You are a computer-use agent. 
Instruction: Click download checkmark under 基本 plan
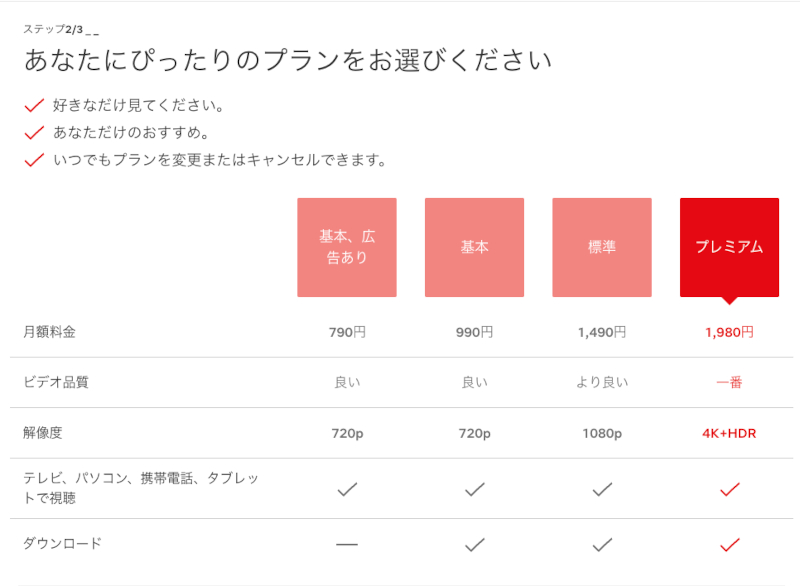pos(474,545)
